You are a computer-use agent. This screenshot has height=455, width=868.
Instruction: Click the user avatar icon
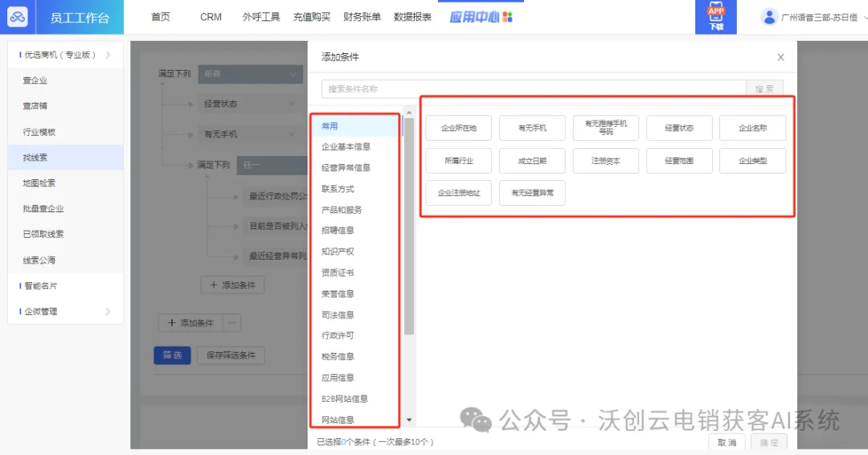pyautogui.click(x=769, y=17)
